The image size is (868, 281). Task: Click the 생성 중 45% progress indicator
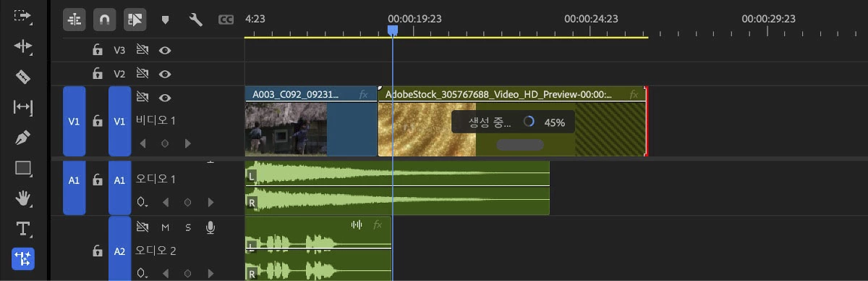tap(513, 122)
